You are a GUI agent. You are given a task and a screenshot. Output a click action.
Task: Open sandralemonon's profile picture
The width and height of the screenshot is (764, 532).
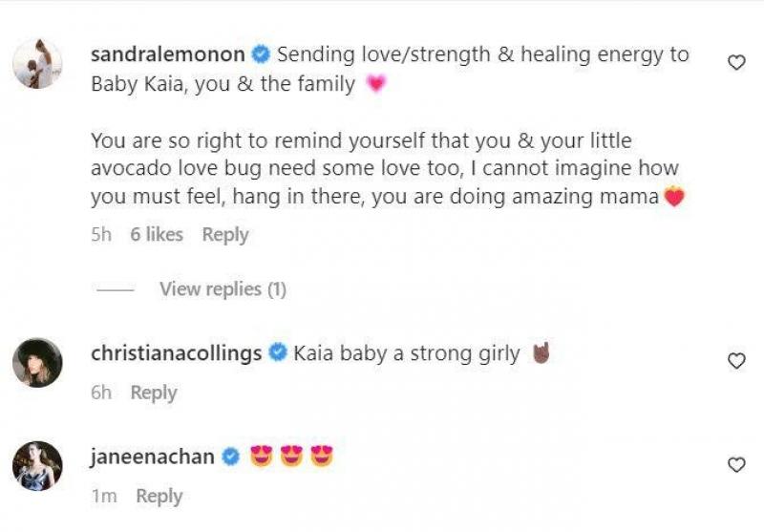pyautogui.click(x=38, y=65)
